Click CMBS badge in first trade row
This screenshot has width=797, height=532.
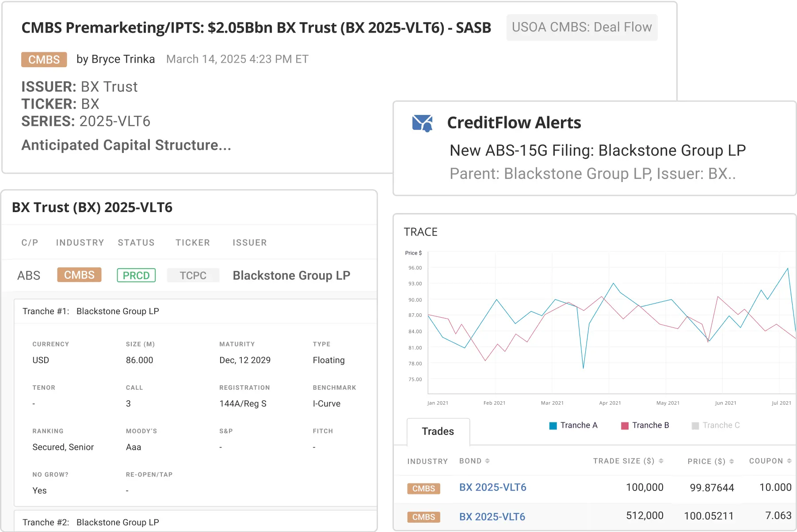[x=423, y=488]
